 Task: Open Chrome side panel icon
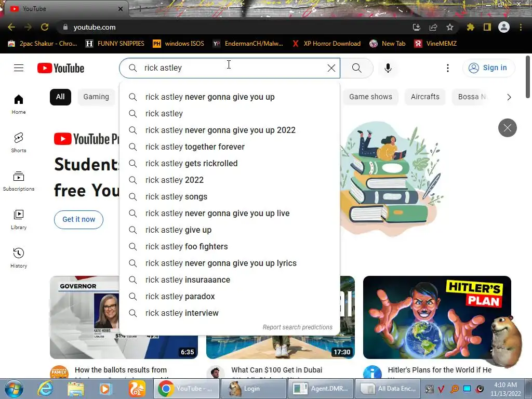coord(487,27)
